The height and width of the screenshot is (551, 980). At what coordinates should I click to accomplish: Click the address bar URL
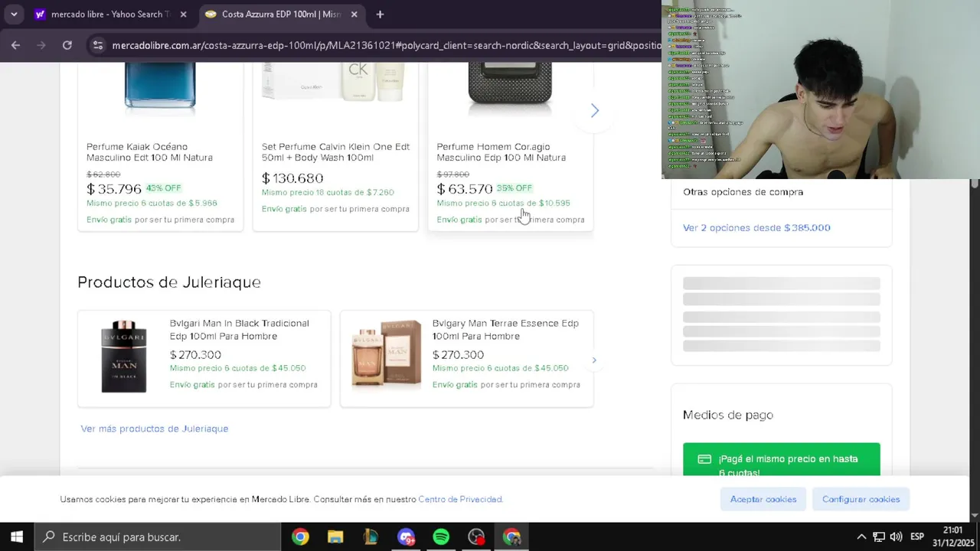coord(386,45)
